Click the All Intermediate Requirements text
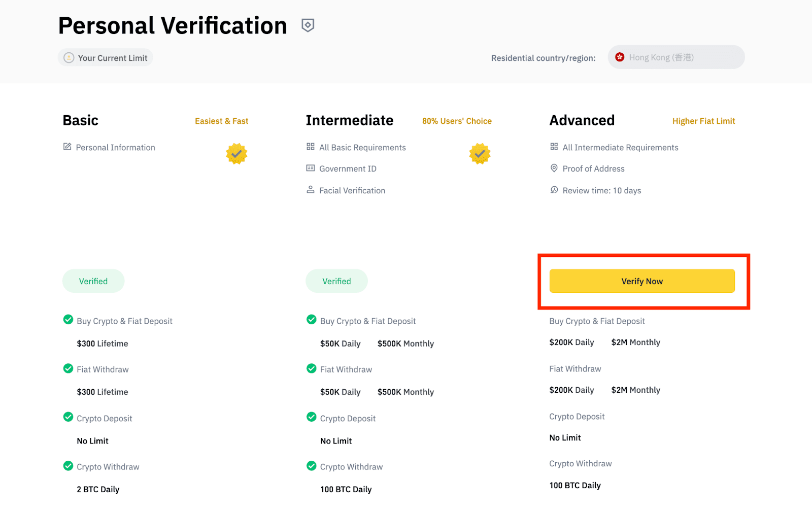The image size is (812, 512). tap(620, 147)
